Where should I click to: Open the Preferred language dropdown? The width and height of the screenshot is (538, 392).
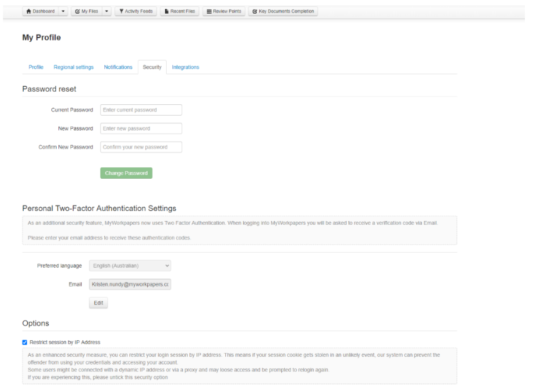[130, 266]
